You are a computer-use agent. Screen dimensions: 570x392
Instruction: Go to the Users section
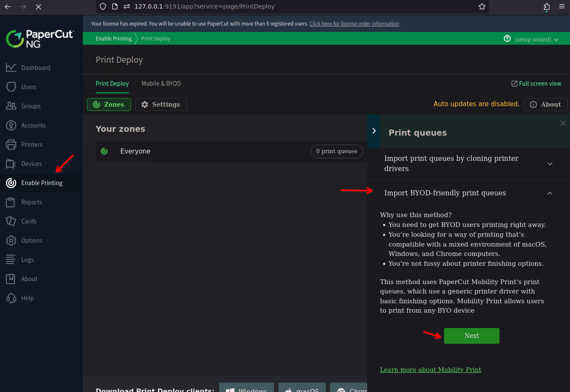pos(29,87)
